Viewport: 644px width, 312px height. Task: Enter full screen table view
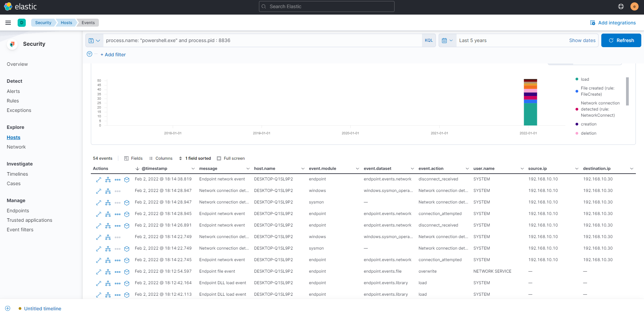tap(231, 158)
